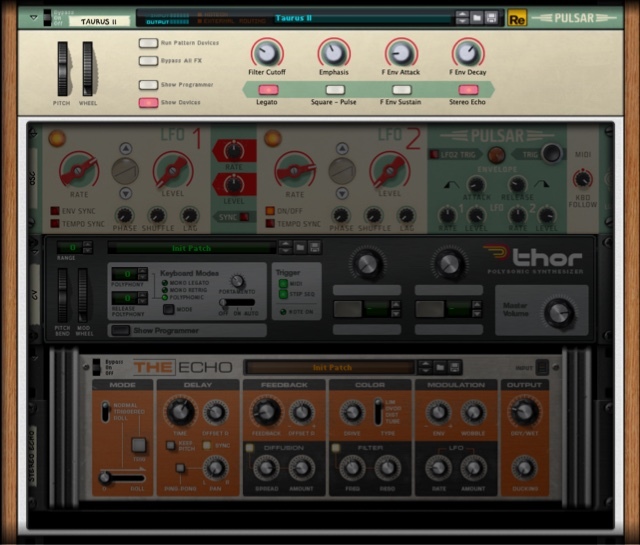
Task: Click LFO 1 Shuffle knob
Action: pos(157,215)
